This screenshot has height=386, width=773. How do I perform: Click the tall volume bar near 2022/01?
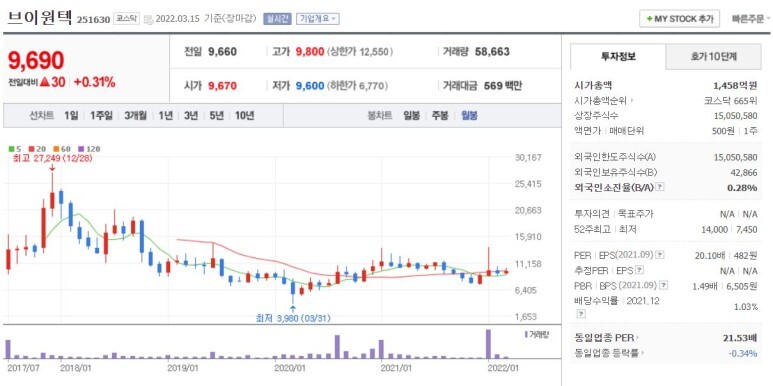(488, 344)
